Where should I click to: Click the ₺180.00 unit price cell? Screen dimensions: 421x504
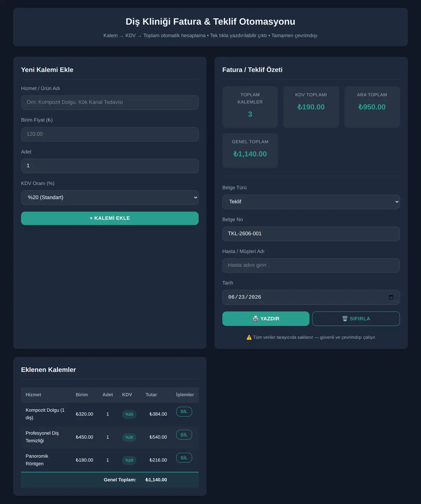(x=85, y=460)
